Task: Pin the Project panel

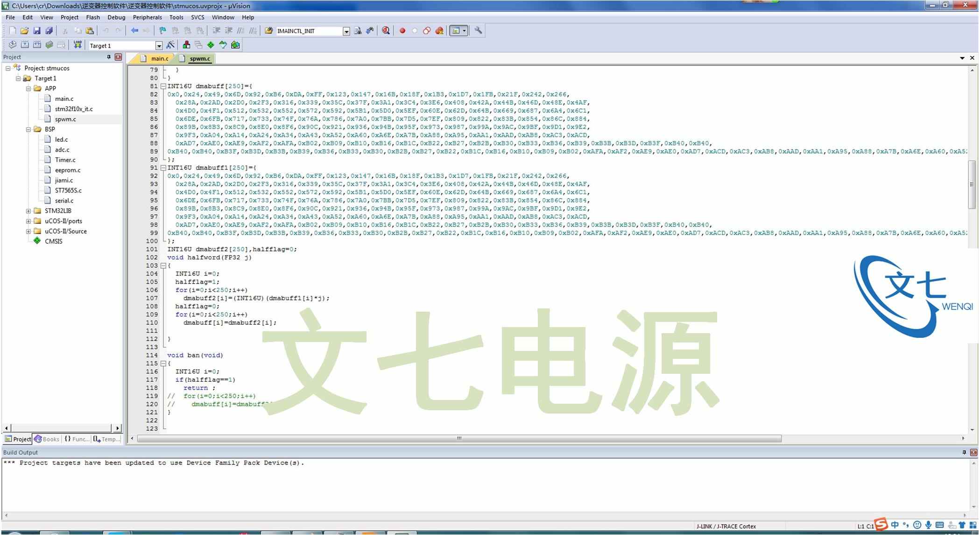Action: tap(109, 57)
